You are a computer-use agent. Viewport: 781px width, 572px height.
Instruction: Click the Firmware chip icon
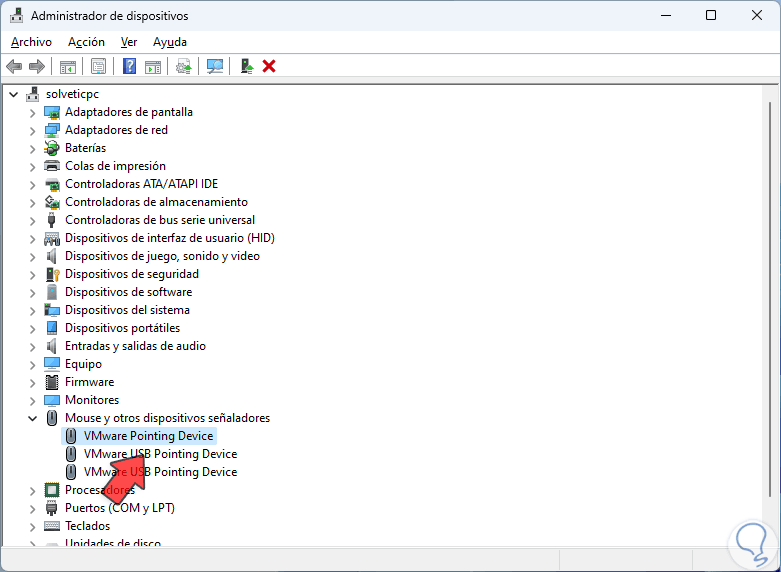pos(52,382)
